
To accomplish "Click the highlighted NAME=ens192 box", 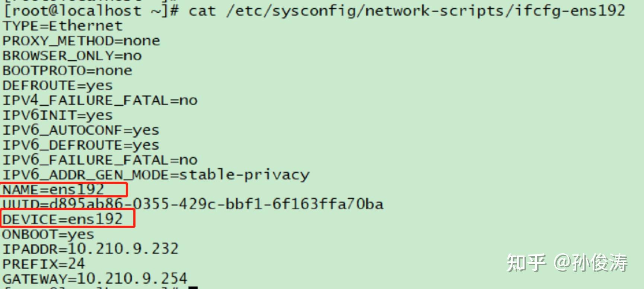I will pos(64,190).
